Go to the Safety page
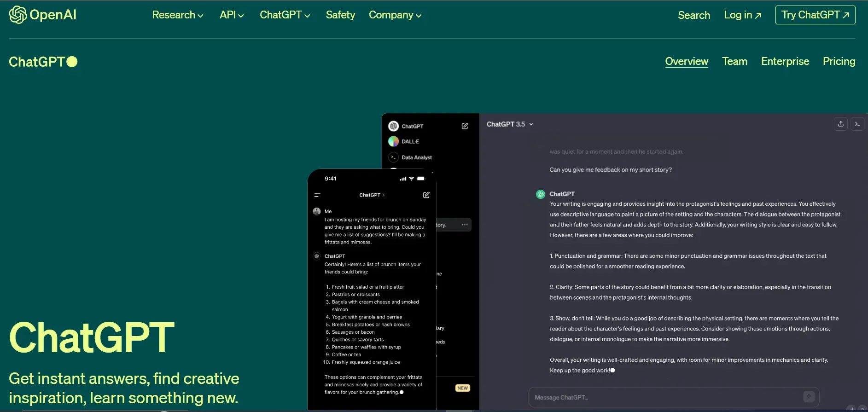868x412 pixels. pos(340,15)
